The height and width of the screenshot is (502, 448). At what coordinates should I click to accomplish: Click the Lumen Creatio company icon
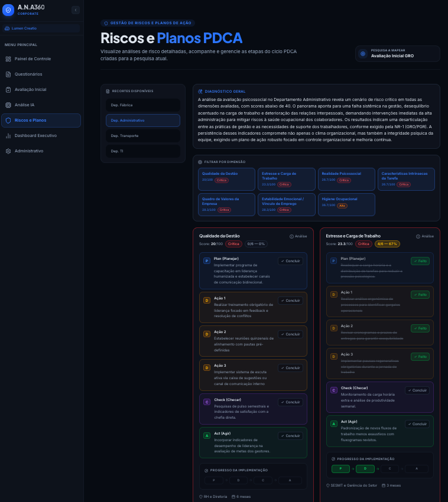click(x=7, y=28)
